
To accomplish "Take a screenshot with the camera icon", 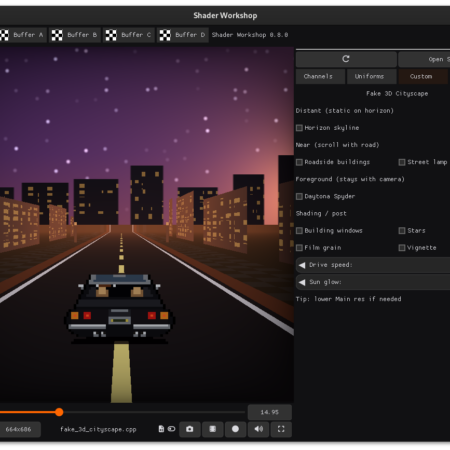I will pos(190,429).
